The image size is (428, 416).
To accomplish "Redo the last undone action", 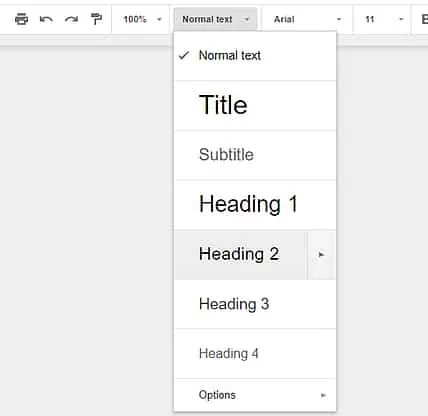I will 71,19.
